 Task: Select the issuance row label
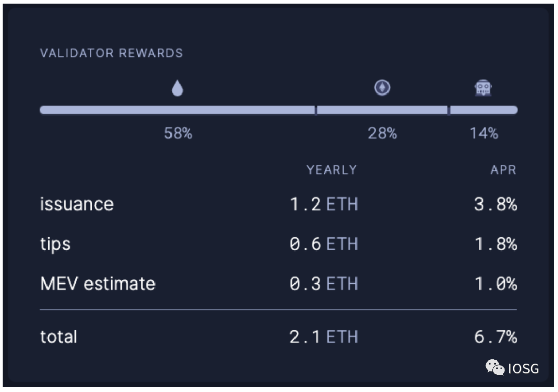(77, 204)
